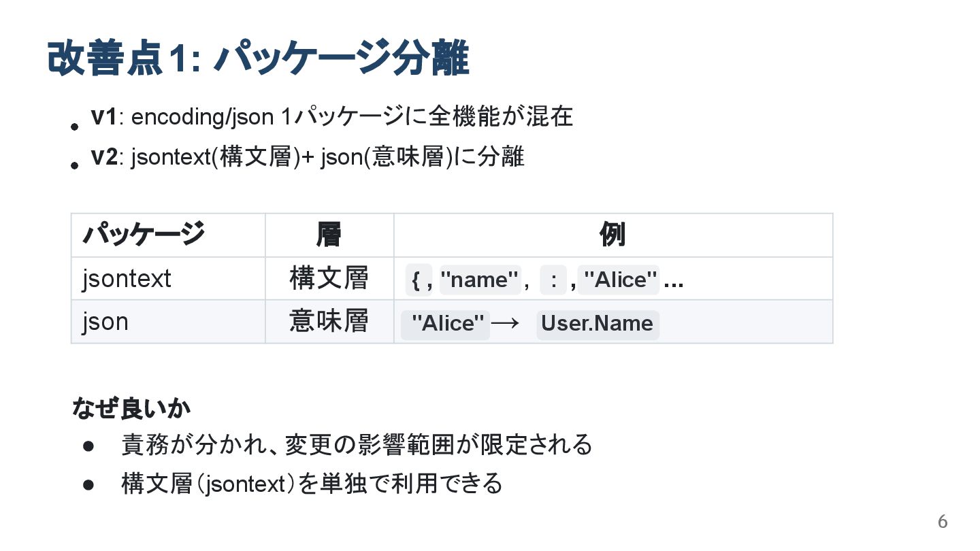Select the "例" table header cell
This screenshot has height=551, width=980.
click(x=612, y=235)
